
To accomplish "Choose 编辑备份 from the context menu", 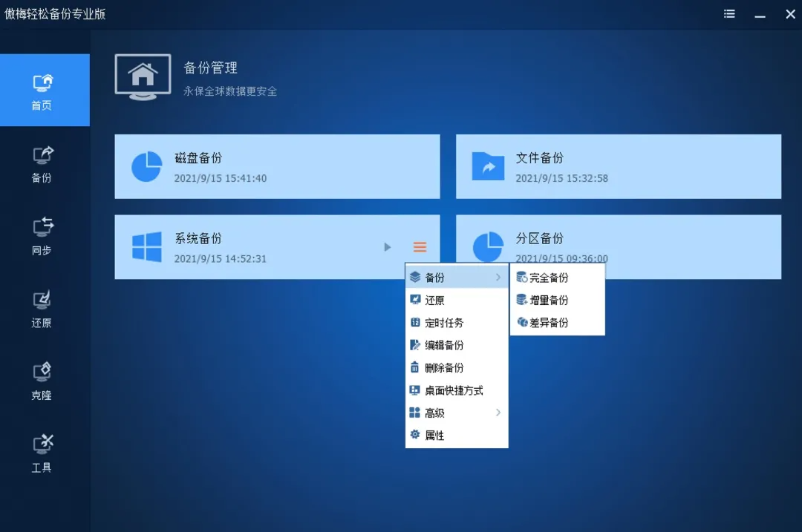I will pyautogui.click(x=457, y=345).
